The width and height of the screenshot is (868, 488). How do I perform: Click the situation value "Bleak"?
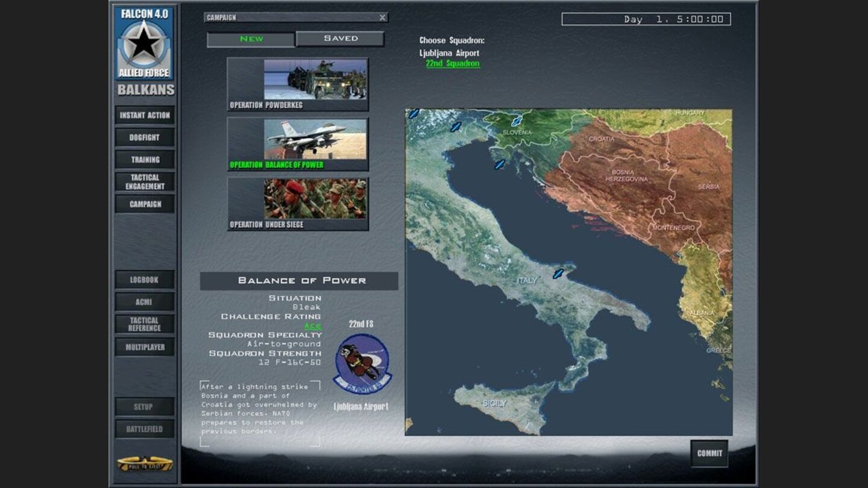click(307, 307)
